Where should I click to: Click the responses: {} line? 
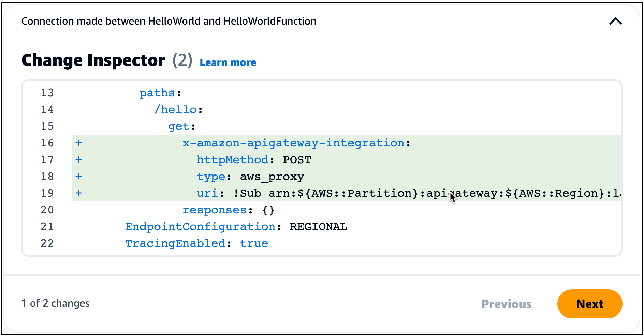point(229,210)
